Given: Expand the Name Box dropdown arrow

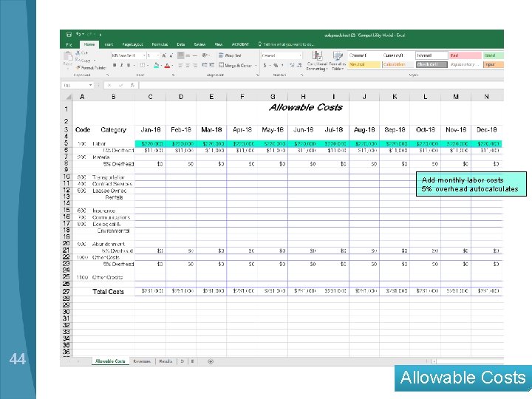Looking at the screenshot, I should (x=91, y=85).
